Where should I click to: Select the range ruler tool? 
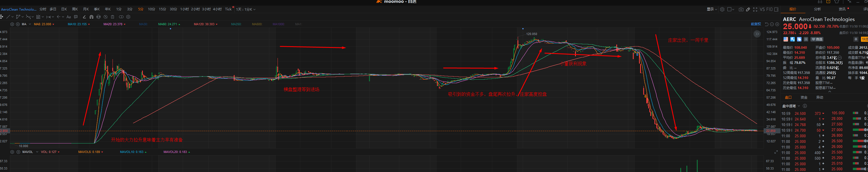(49, 17)
